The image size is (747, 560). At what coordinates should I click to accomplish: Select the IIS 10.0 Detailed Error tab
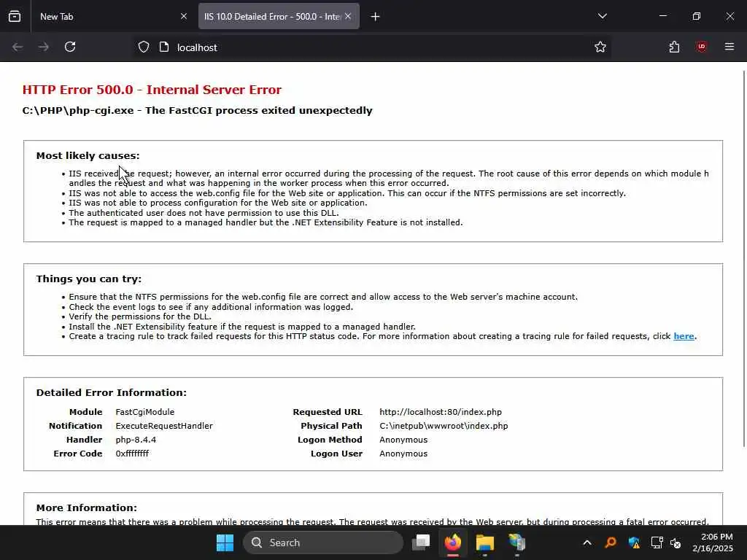tap(279, 16)
